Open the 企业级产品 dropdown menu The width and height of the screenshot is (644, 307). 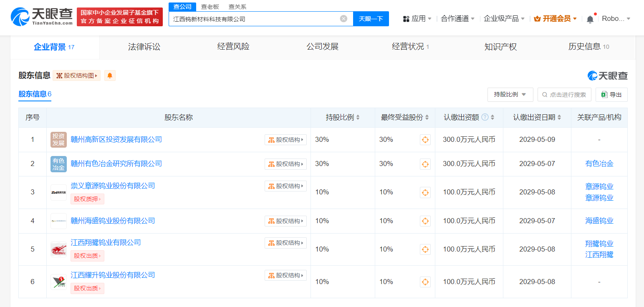[x=504, y=19]
